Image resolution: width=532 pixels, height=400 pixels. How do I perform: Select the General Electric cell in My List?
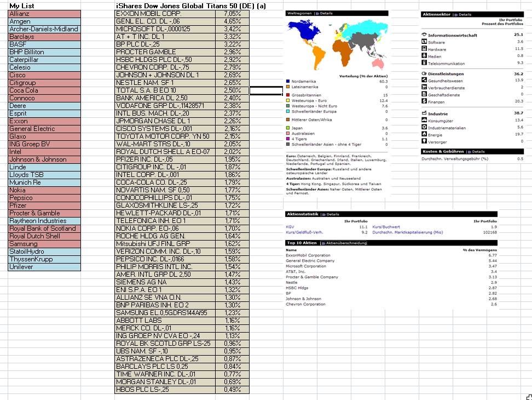click(x=44, y=129)
